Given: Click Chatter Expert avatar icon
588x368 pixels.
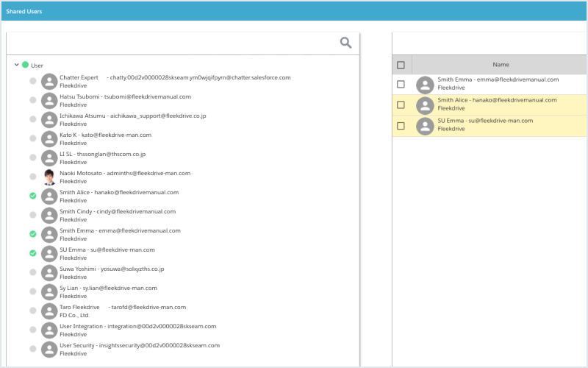Looking at the screenshot, I should 49,82.
